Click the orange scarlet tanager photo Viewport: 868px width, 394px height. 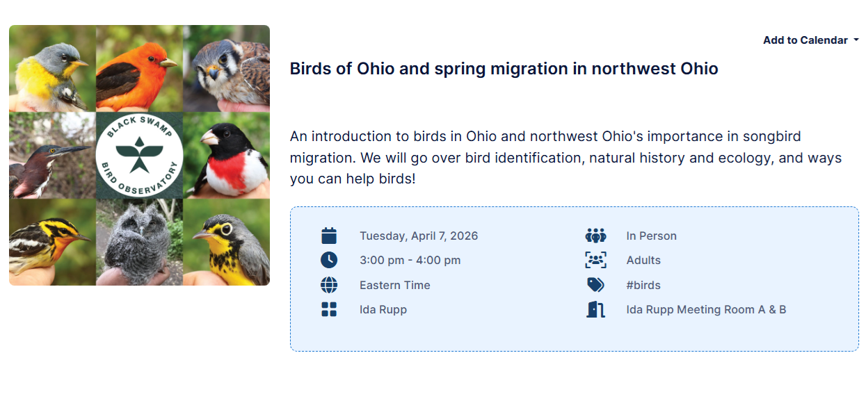coord(139,68)
